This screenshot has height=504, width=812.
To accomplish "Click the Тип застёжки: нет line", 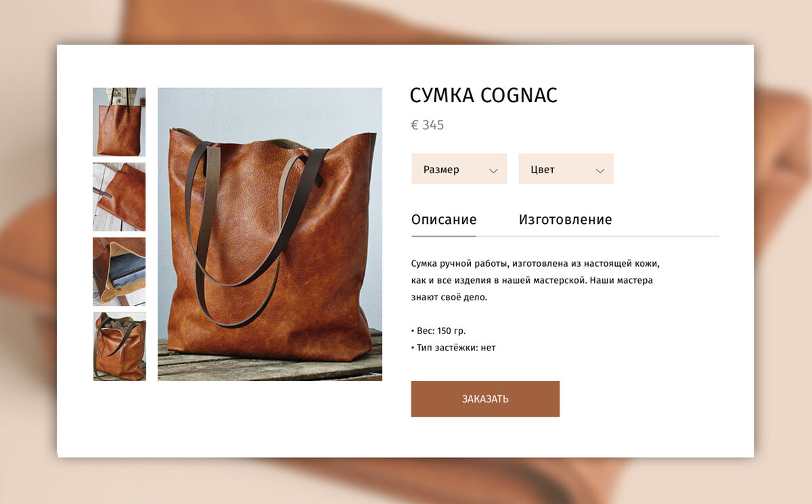I will [x=453, y=348].
